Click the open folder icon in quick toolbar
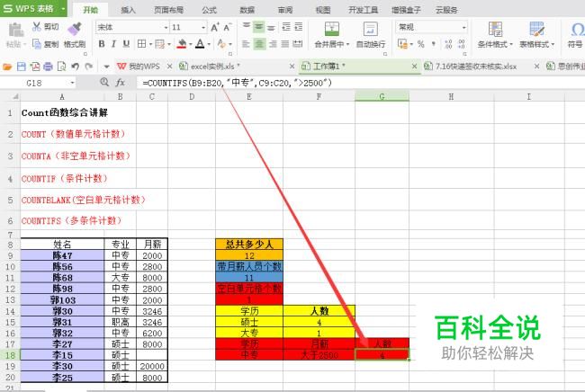The image size is (585, 392). (7, 67)
